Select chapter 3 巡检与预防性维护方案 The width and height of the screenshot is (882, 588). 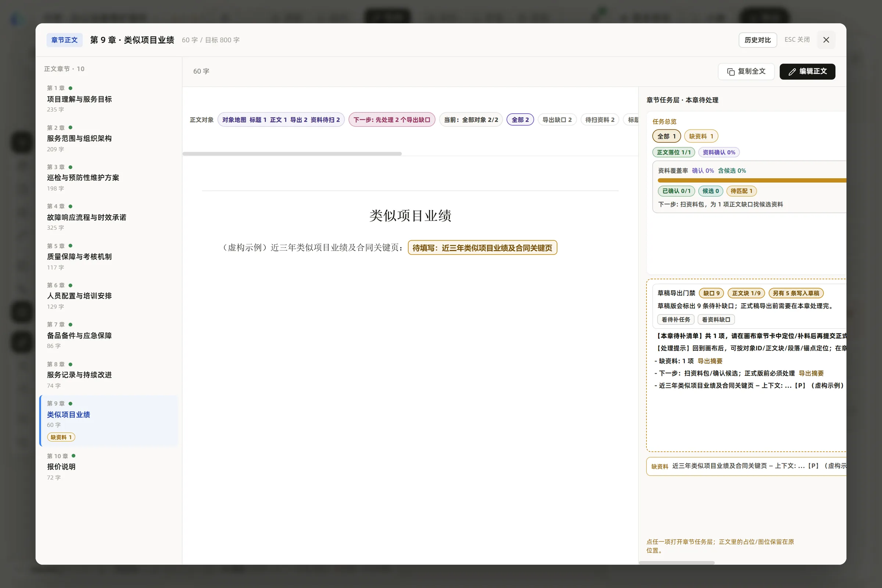tap(108, 178)
